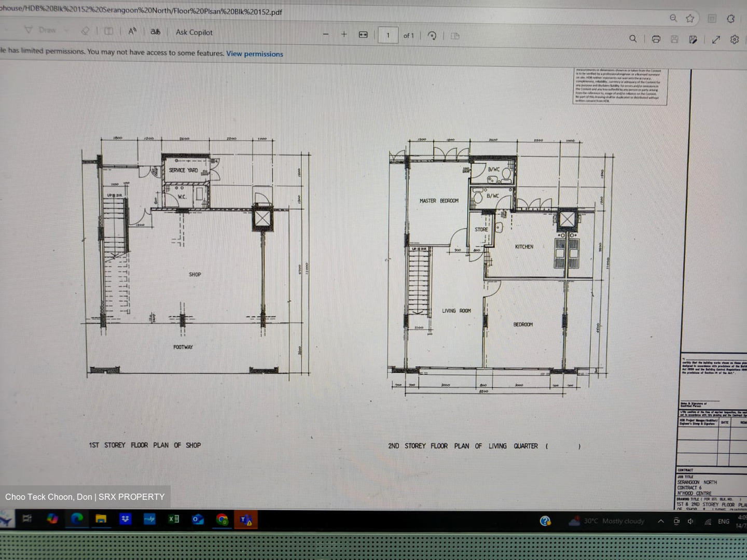Click the page number input field

click(x=388, y=35)
